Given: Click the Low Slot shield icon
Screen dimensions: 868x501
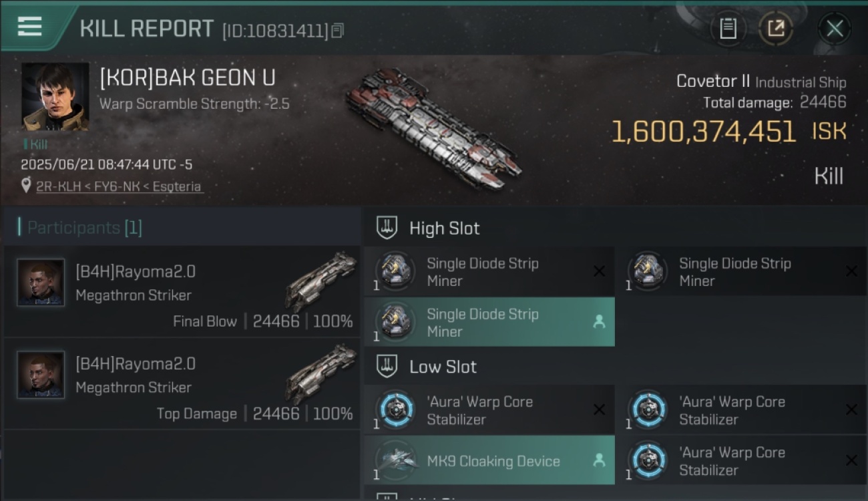Looking at the screenshot, I should [387, 366].
